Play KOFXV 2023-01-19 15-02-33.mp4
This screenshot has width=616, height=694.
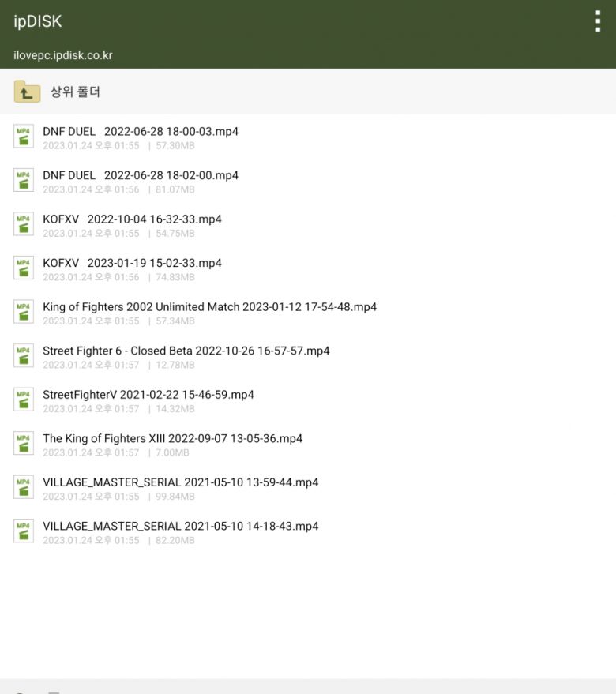click(132, 263)
